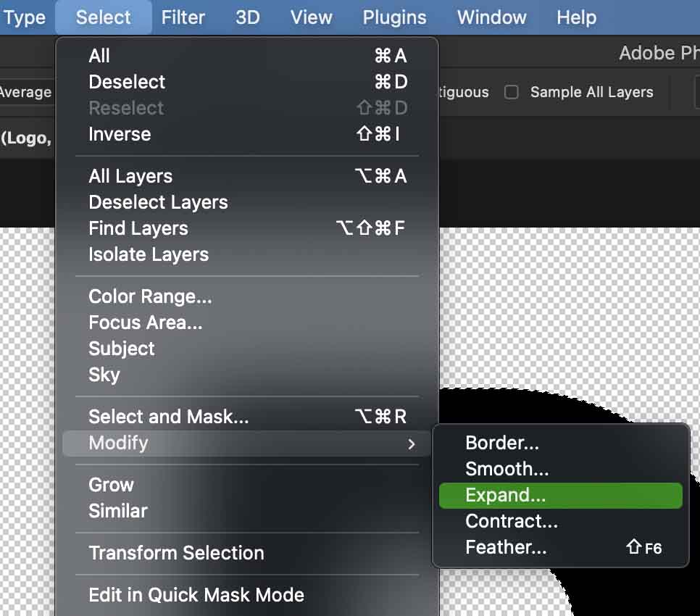Open the Window menu
The image size is (700, 616).
point(491,17)
